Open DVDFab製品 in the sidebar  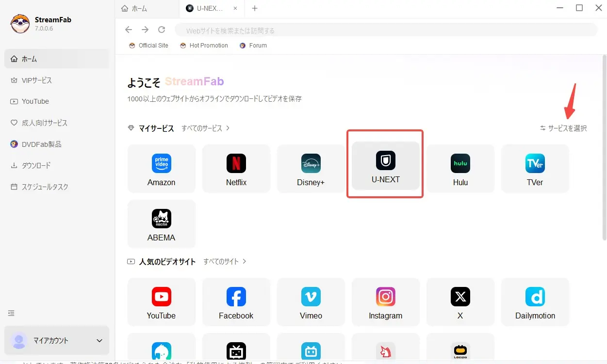point(57,144)
